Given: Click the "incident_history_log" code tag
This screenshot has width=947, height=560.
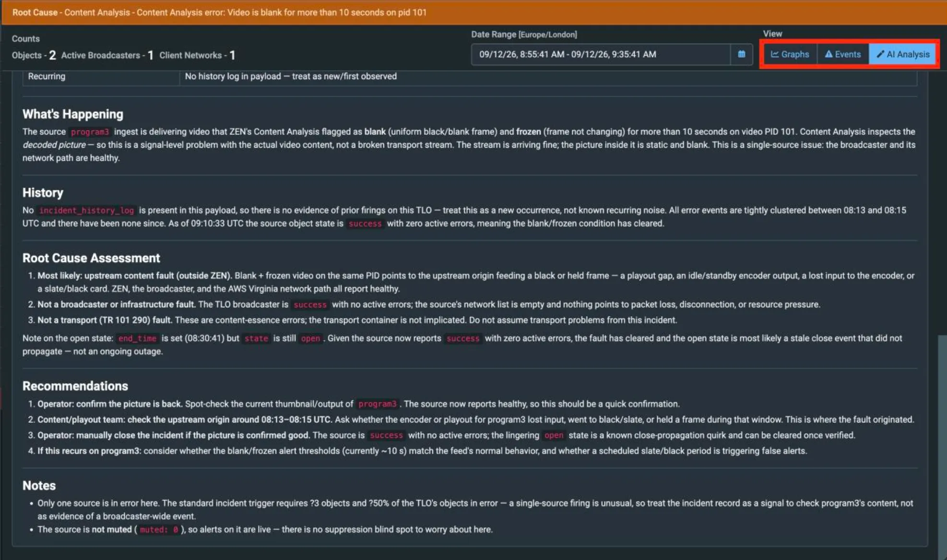Looking at the screenshot, I should pyautogui.click(x=86, y=210).
